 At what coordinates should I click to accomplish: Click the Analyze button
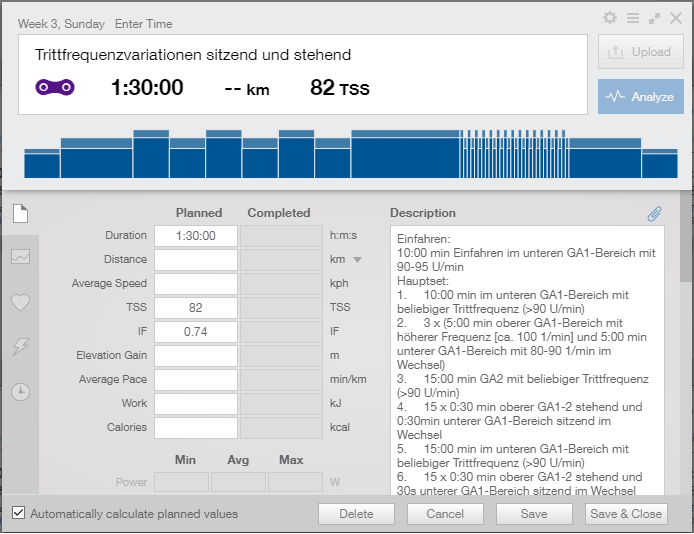tap(640, 96)
